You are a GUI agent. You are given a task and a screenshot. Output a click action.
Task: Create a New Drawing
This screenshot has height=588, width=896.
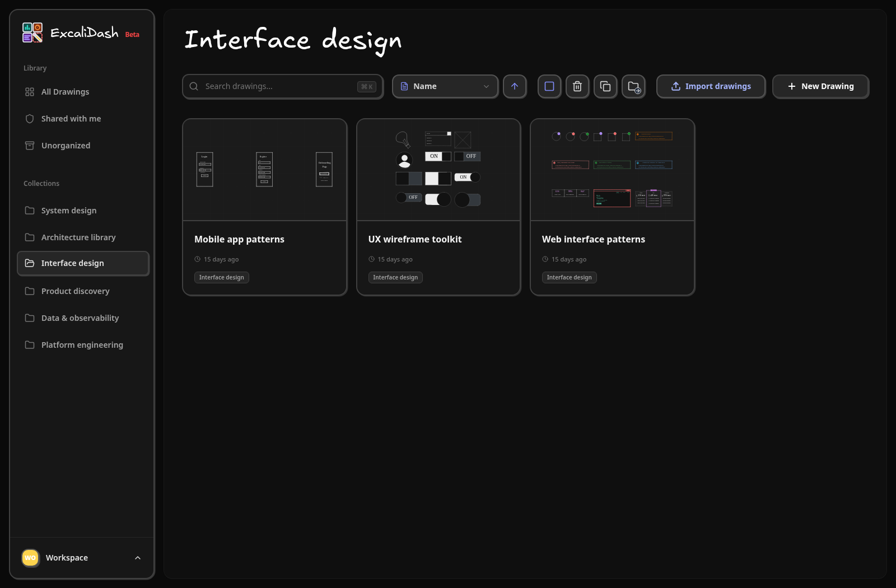point(820,86)
